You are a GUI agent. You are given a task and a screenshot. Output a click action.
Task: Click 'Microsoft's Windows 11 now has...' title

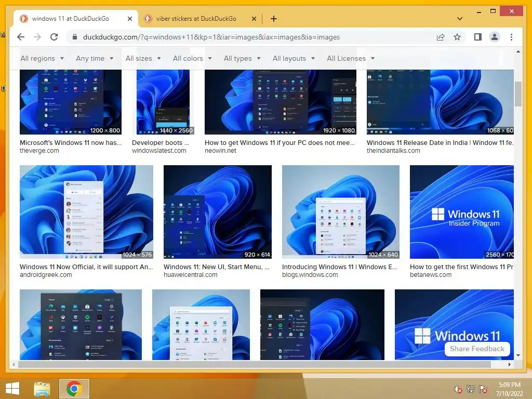pyautogui.click(x=71, y=142)
